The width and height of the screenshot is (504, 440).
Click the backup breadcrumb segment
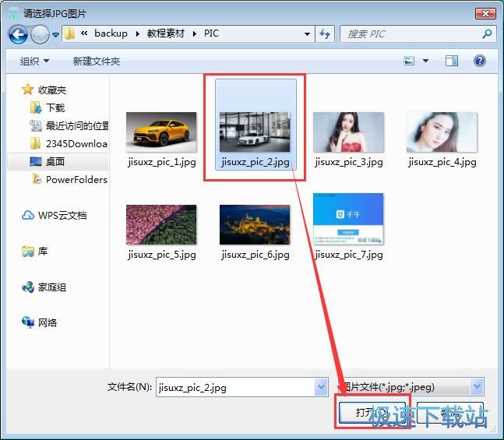(x=111, y=33)
